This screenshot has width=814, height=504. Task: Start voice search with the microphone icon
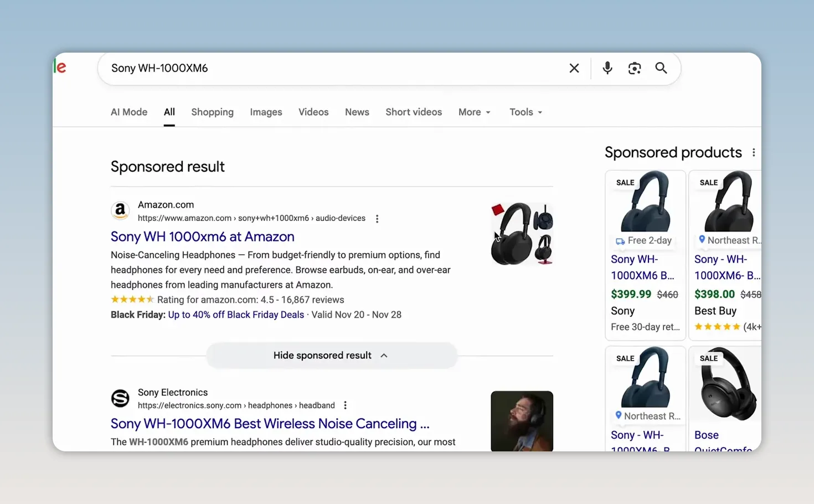pyautogui.click(x=607, y=68)
